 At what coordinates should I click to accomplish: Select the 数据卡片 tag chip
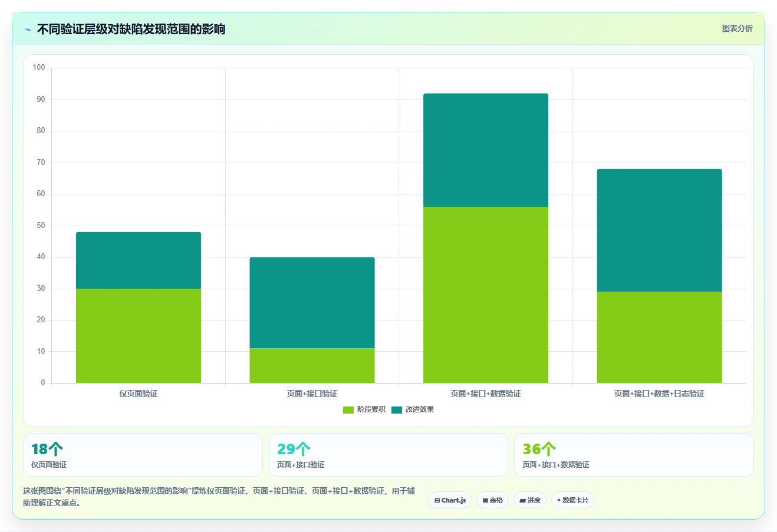[x=572, y=500]
